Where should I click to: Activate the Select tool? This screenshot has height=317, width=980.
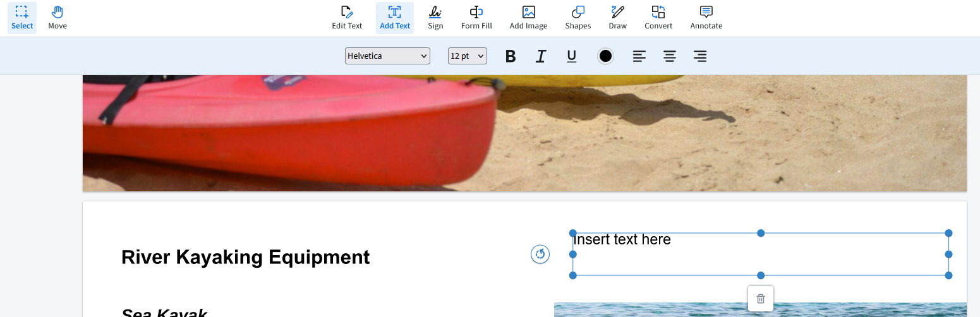click(x=22, y=18)
